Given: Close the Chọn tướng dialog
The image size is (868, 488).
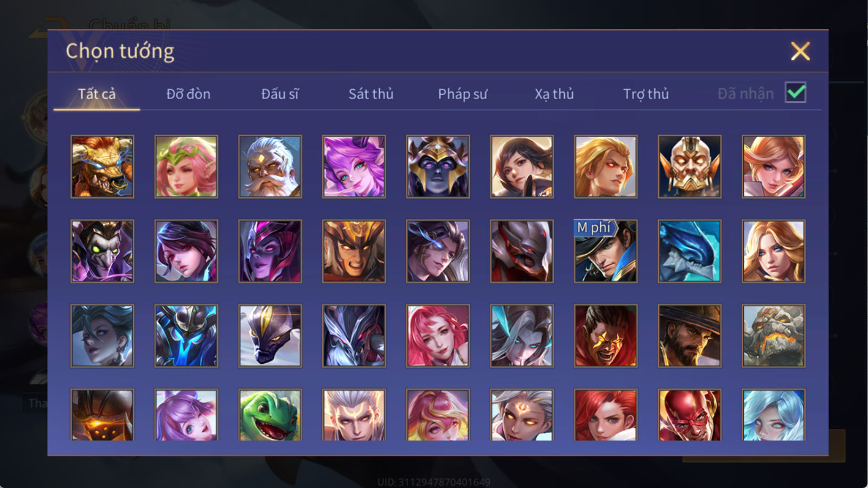Looking at the screenshot, I should click(x=800, y=52).
